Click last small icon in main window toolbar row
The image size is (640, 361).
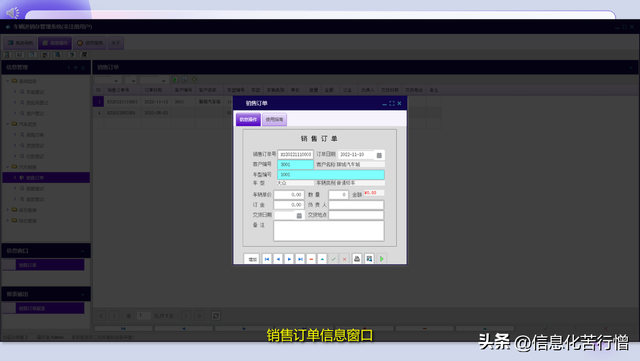tap(84, 55)
